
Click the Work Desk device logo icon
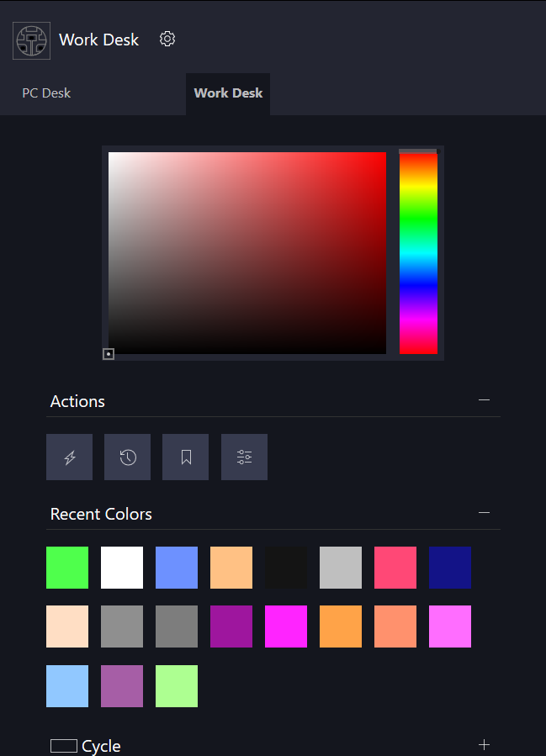point(31,41)
